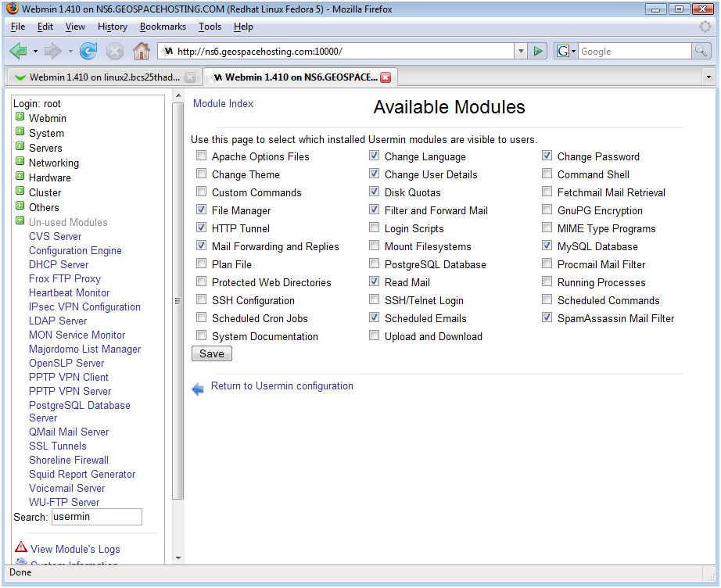Check Login Scripts module

(x=374, y=228)
